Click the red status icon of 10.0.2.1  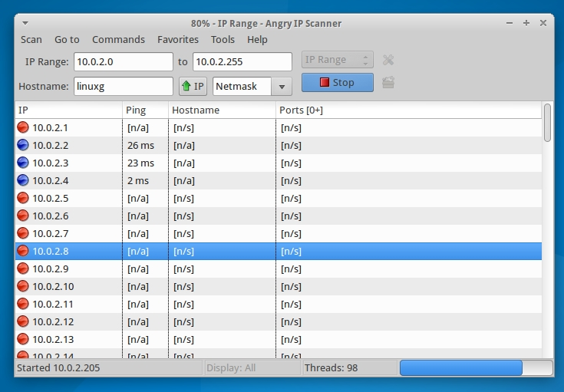point(23,127)
